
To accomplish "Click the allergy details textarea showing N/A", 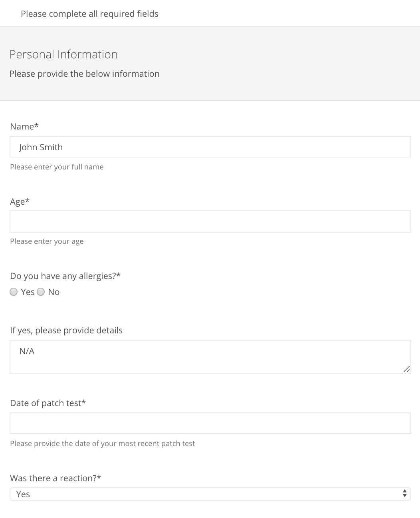I will 210,357.
